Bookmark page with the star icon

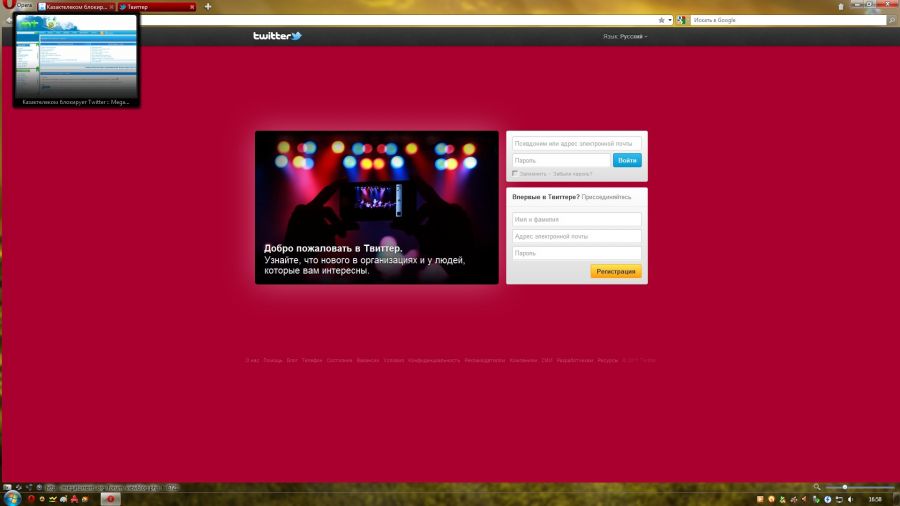click(x=661, y=20)
